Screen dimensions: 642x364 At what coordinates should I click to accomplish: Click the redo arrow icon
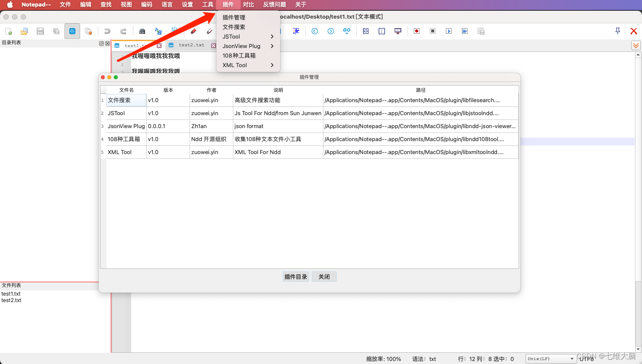pyautogui.click(x=123, y=31)
